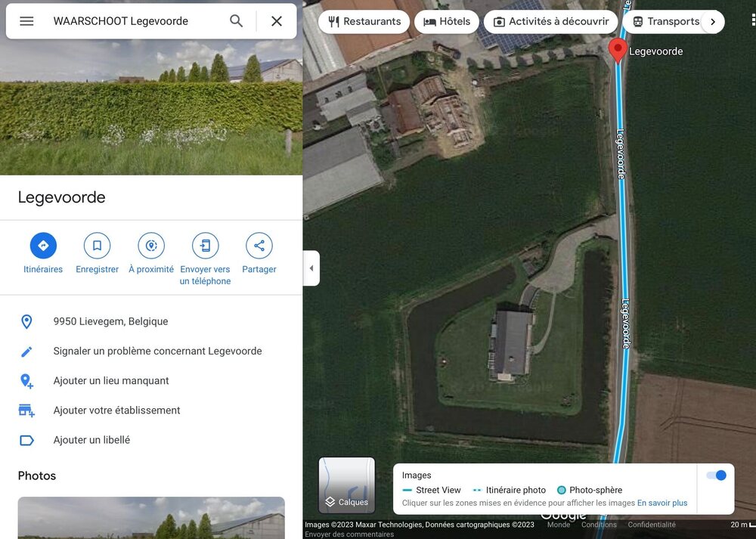Image resolution: width=756 pixels, height=539 pixels.
Task: Open À proximité nearby search
Action: (151, 246)
